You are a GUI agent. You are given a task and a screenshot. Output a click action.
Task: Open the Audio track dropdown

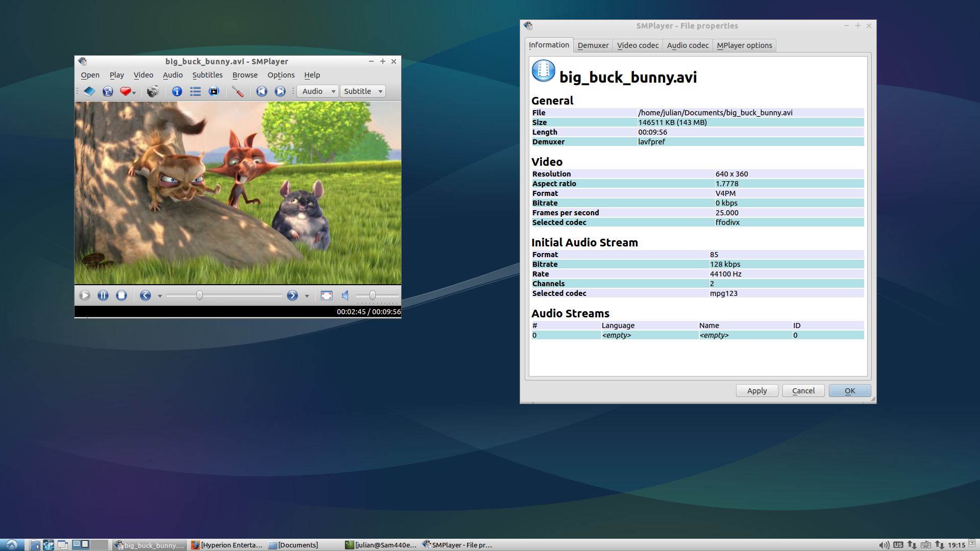click(318, 91)
